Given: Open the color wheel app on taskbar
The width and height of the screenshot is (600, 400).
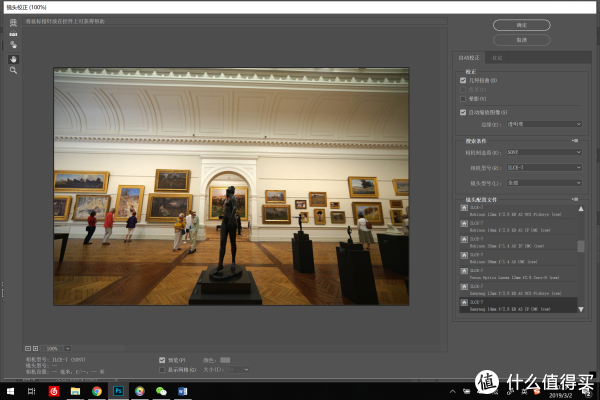Looking at the screenshot, I should coord(140,391).
